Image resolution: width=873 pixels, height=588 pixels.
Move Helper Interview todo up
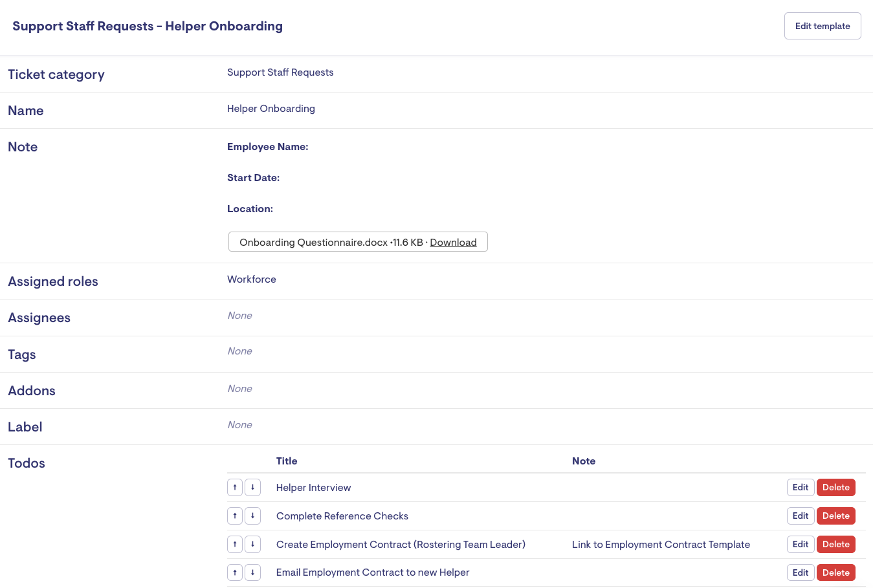[x=235, y=487]
